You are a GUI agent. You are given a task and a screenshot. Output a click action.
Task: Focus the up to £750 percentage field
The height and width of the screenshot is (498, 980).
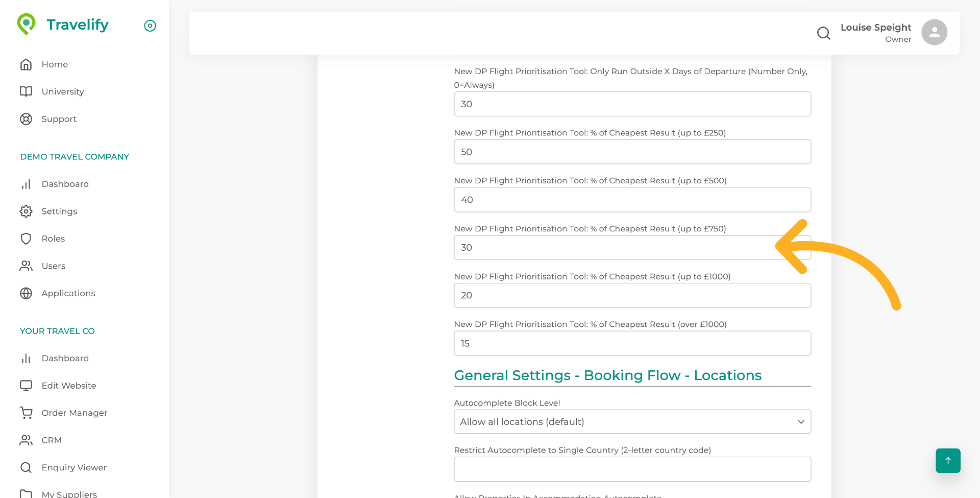click(x=632, y=248)
